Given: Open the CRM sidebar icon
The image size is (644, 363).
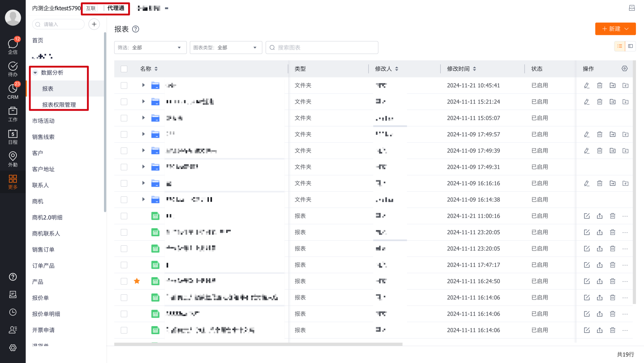Looking at the screenshot, I should click(13, 91).
